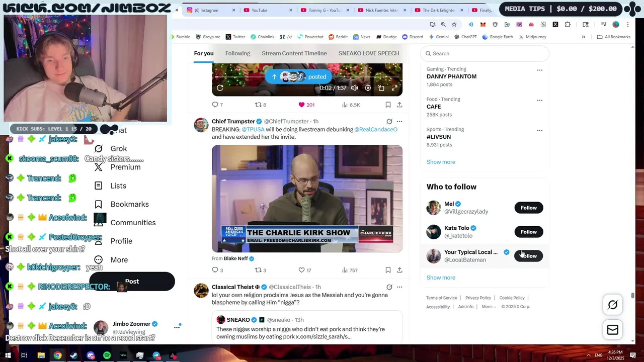Play the Charlie Kirk Show video thumbnail
This screenshot has height=362, width=644.
click(307, 199)
